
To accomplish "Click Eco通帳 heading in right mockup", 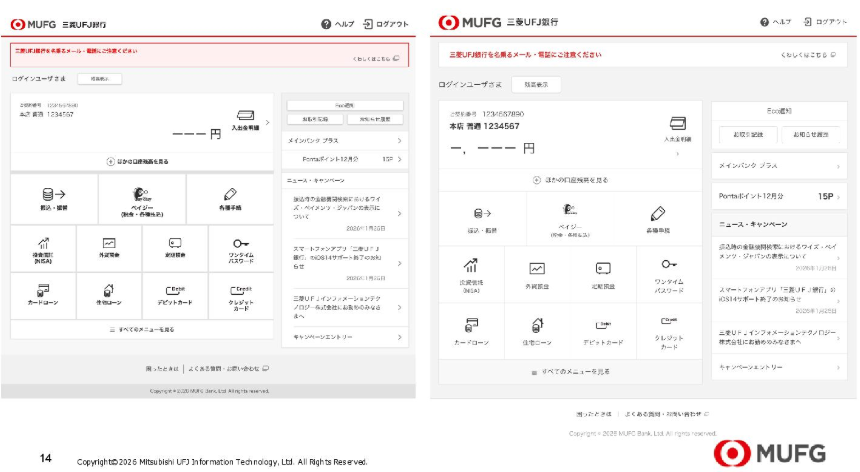I will coord(779,111).
